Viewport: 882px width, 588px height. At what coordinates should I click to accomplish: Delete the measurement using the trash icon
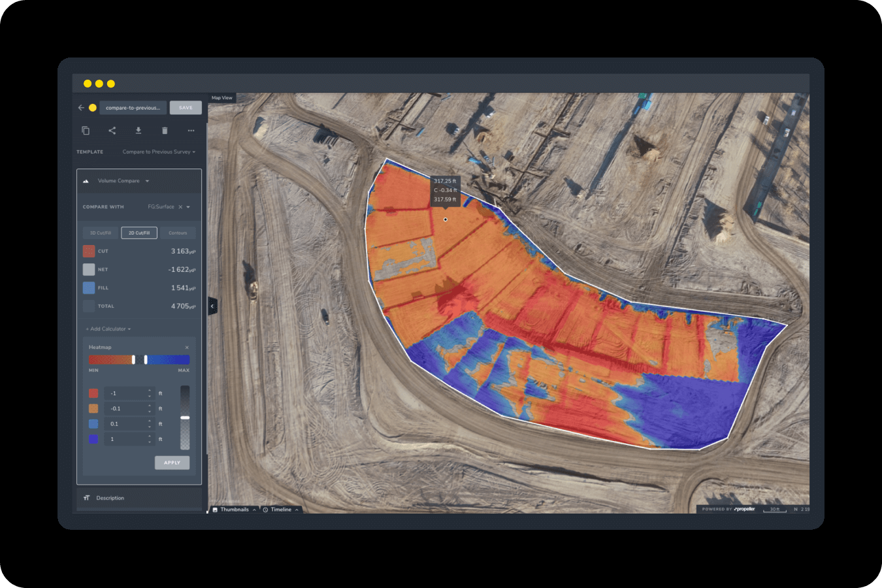[165, 130]
